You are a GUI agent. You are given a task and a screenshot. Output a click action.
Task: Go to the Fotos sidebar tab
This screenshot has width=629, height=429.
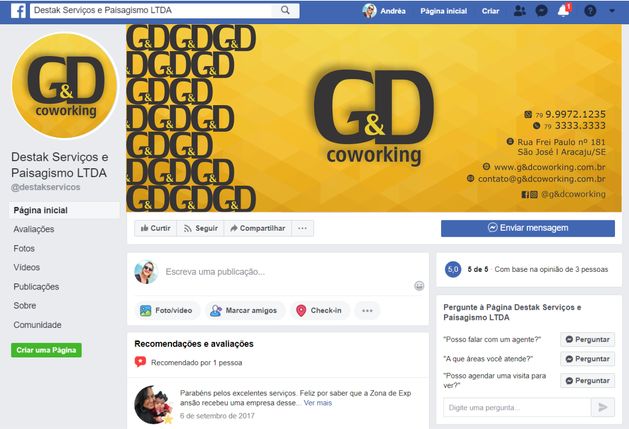click(x=24, y=248)
